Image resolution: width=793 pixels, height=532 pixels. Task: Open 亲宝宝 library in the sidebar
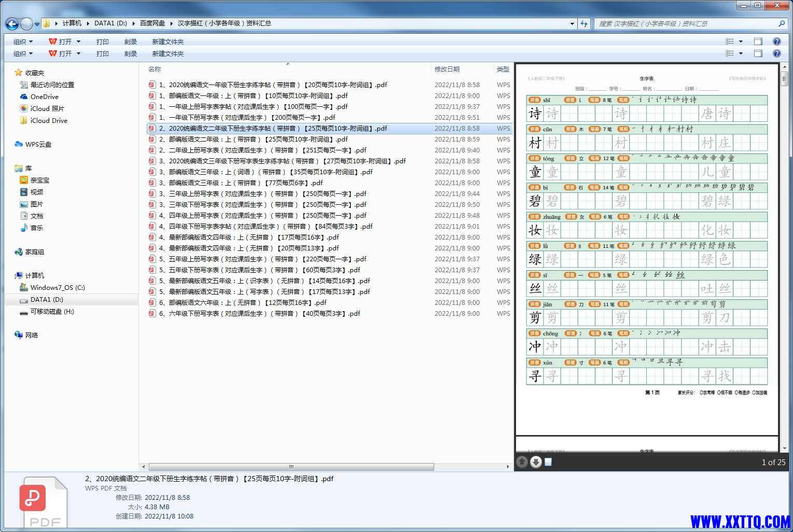coord(40,180)
